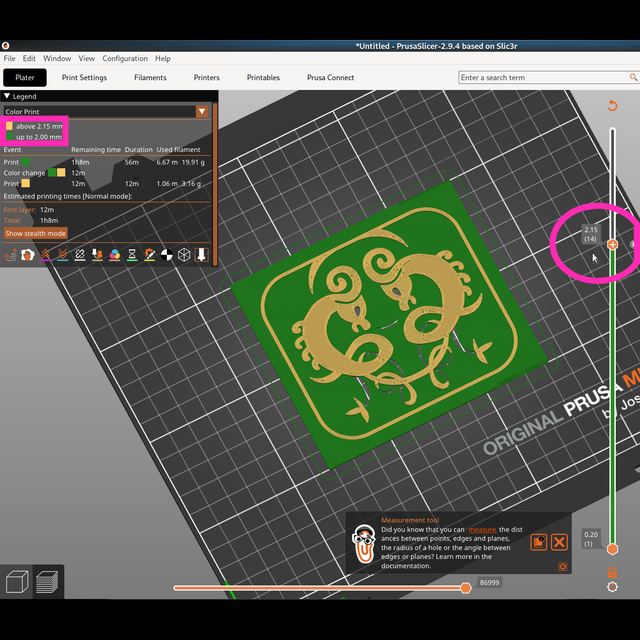Click the '19.91 g' filament weight value
This screenshot has width=640, height=640.
pyautogui.click(x=193, y=162)
